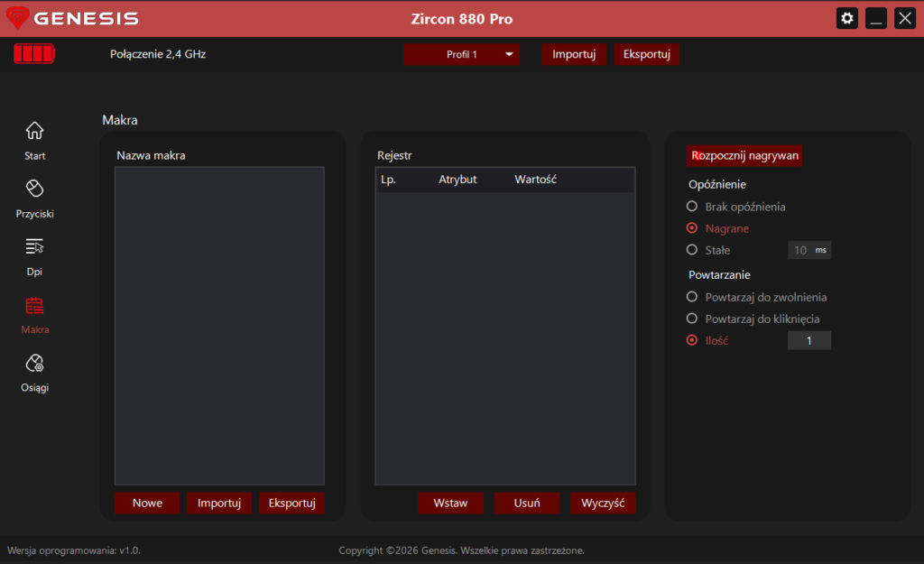Image resolution: width=924 pixels, height=564 pixels.
Task: Click the Lp. column header
Action: pyautogui.click(x=388, y=180)
